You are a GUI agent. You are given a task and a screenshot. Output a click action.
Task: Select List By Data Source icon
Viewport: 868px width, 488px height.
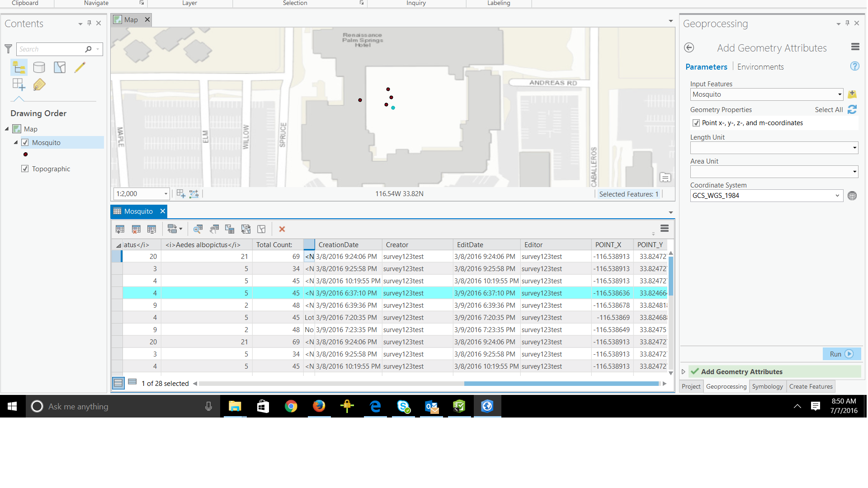click(x=39, y=68)
